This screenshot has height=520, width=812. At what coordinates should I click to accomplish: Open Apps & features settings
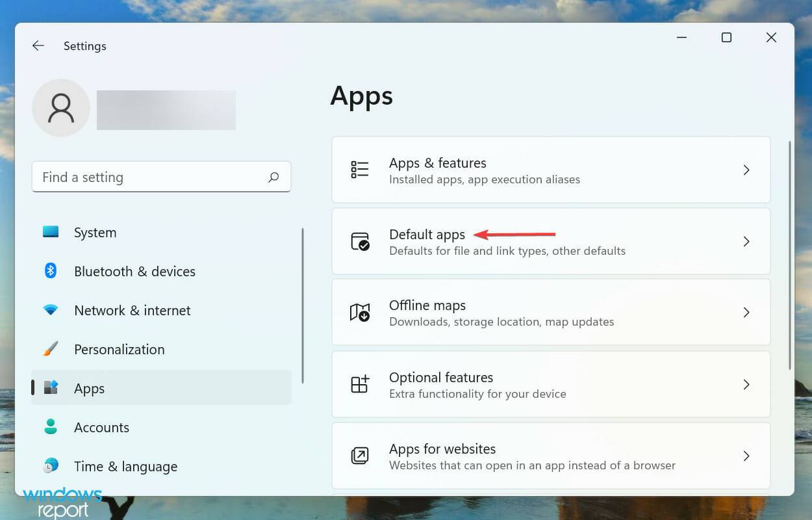click(x=551, y=170)
